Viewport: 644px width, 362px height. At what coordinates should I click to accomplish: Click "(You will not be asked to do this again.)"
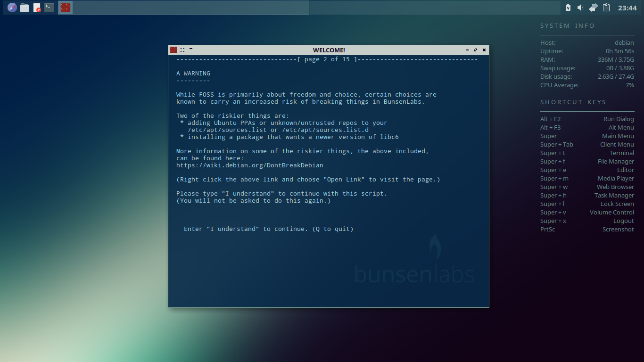pos(254,201)
